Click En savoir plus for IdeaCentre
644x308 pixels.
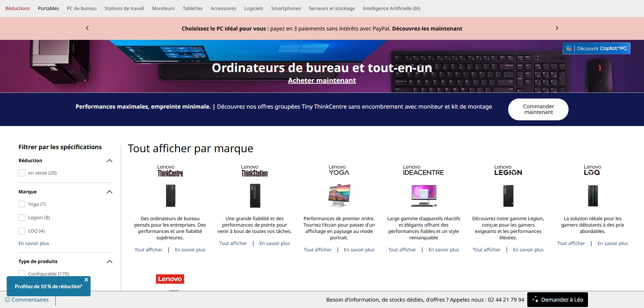click(x=444, y=250)
